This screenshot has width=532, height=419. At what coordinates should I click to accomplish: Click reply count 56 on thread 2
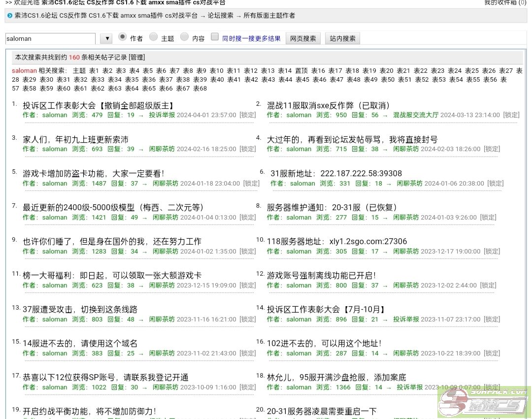(374, 115)
